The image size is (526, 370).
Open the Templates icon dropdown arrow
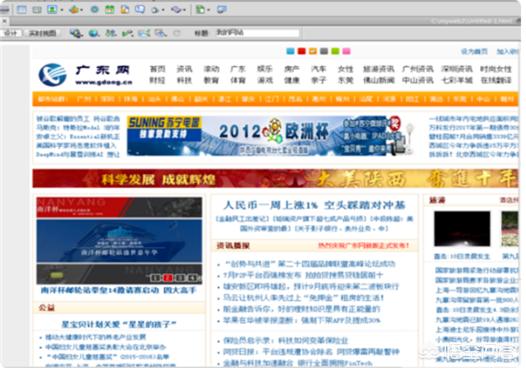pyautogui.click(x=208, y=10)
